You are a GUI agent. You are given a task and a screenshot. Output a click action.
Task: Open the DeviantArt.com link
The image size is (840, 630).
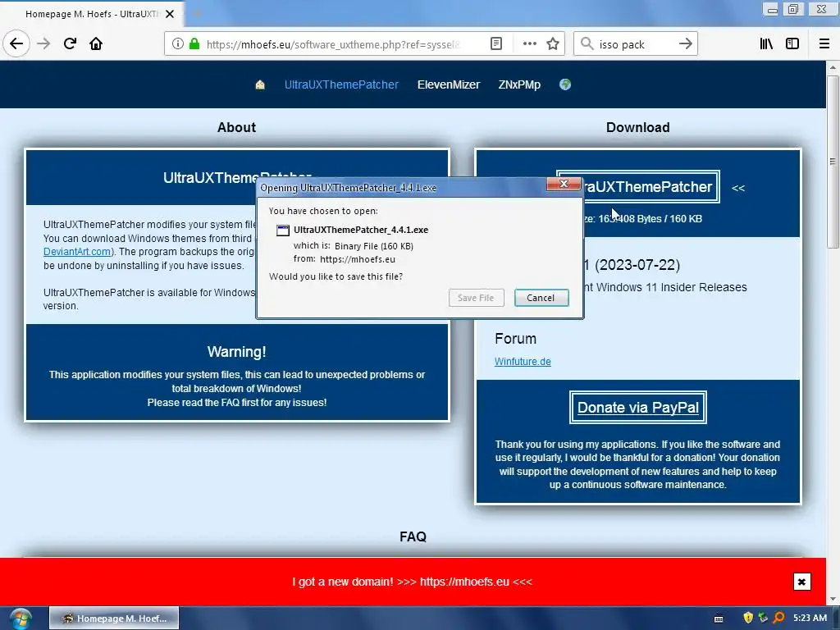coord(77,252)
